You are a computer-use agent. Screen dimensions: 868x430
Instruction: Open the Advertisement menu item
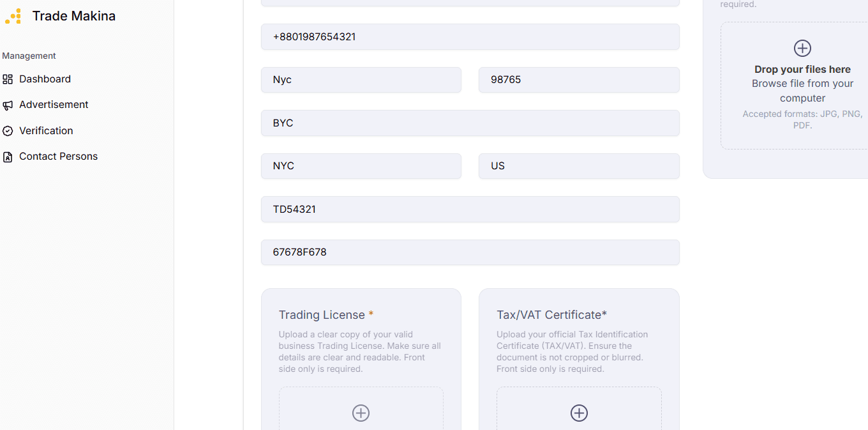click(54, 105)
